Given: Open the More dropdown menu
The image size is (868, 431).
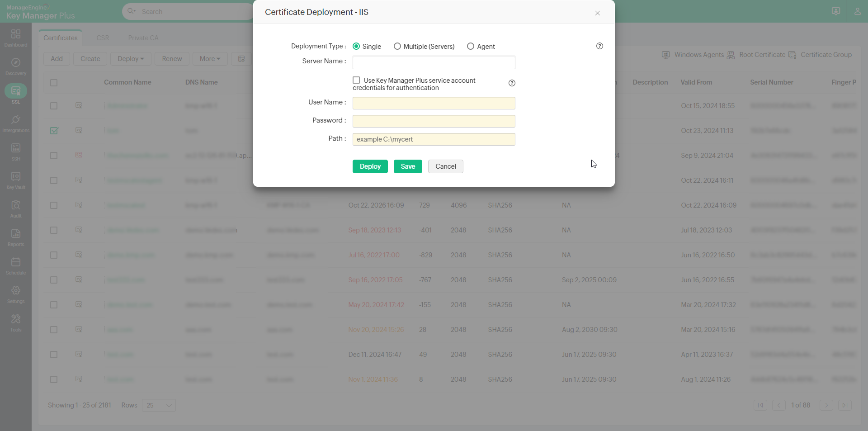Looking at the screenshot, I should (210, 59).
